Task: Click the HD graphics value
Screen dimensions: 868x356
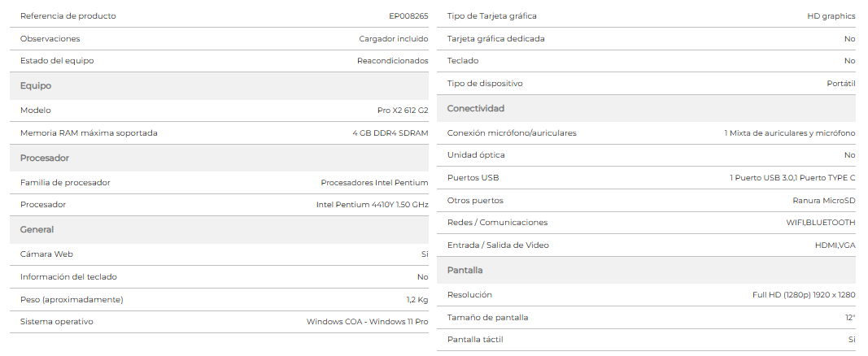Action: tap(831, 16)
